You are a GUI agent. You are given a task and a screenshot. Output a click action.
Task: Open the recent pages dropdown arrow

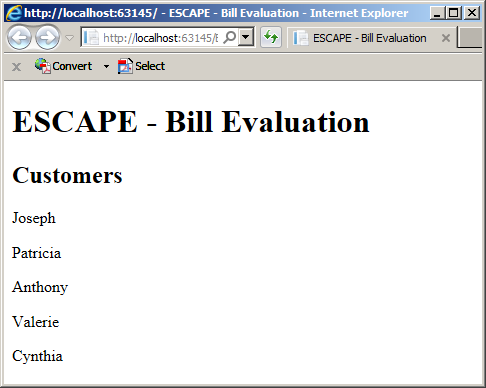(x=69, y=38)
